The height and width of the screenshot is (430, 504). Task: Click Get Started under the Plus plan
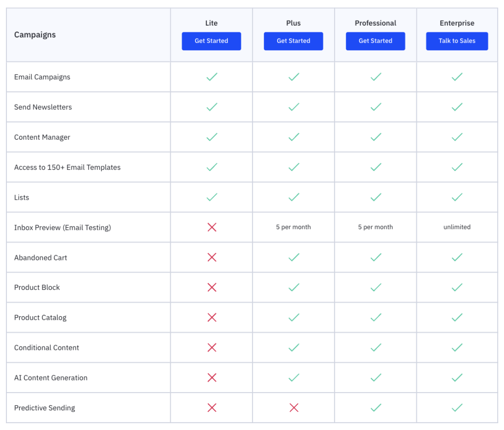[x=293, y=41]
